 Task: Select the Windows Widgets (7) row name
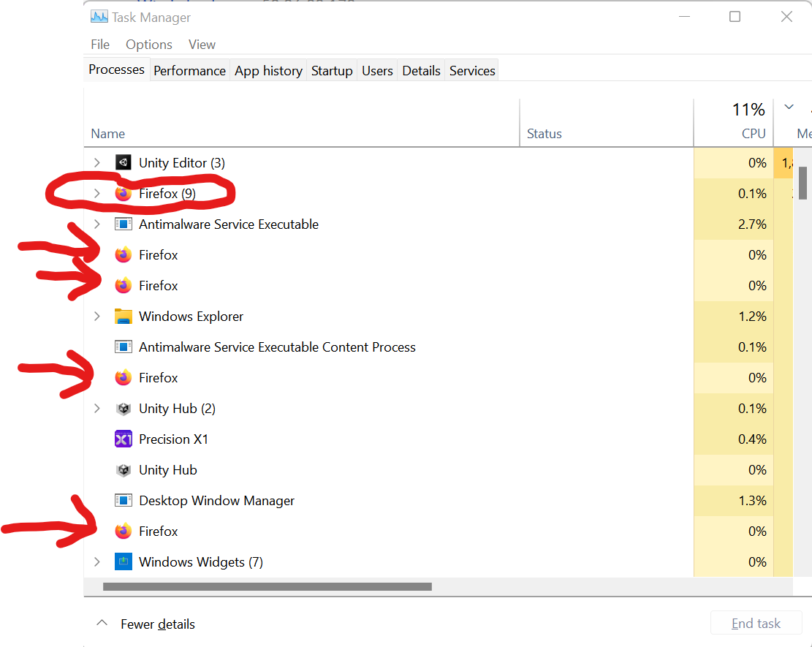(201, 562)
